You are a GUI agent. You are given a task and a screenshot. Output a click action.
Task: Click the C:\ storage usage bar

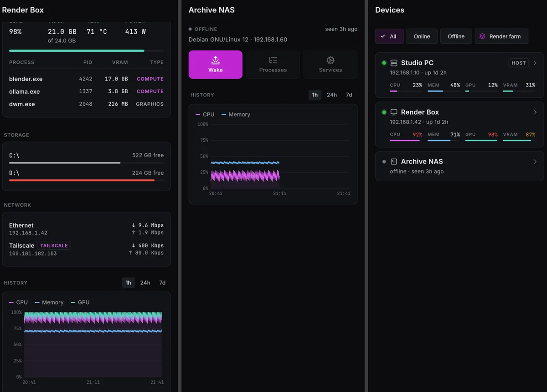(86, 163)
